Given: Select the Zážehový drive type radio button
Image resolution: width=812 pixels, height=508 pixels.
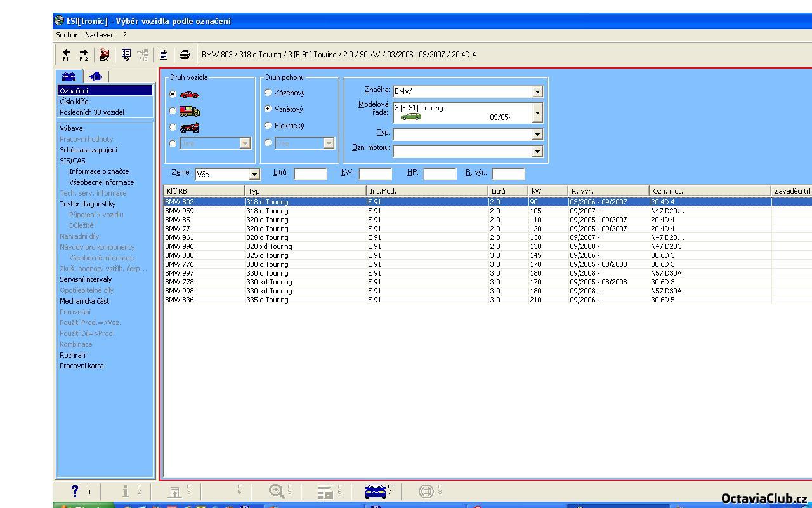Looking at the screenshot, I should click(268, 93).
